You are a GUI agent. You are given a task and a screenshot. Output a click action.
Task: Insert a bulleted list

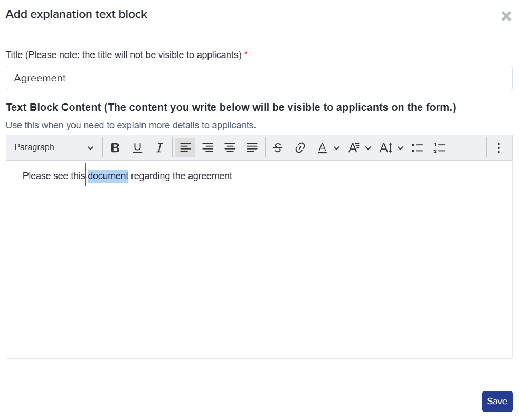(x=418, y=148)
